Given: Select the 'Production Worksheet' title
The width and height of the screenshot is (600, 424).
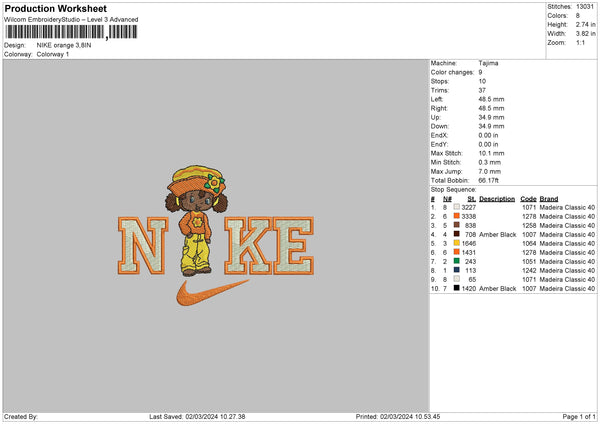Looking at the screenshot, I should coord(55,8).
